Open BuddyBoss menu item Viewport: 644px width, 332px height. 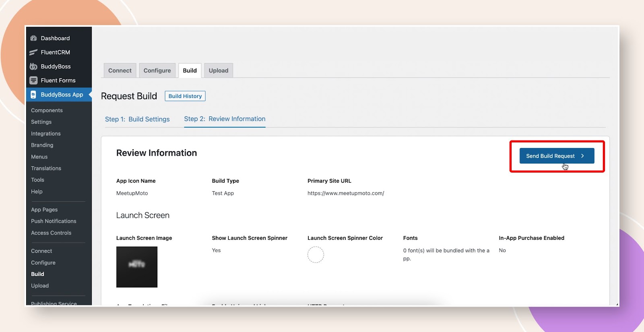[x=56, y=66]
